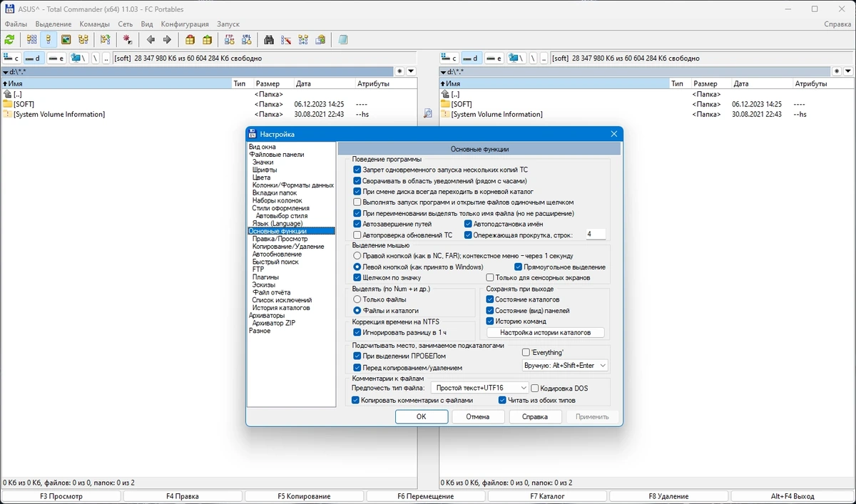This screenshot has width=856, height=504.
Task: Switch to brief view via toolbar icon
Action: tap(31, 40)
